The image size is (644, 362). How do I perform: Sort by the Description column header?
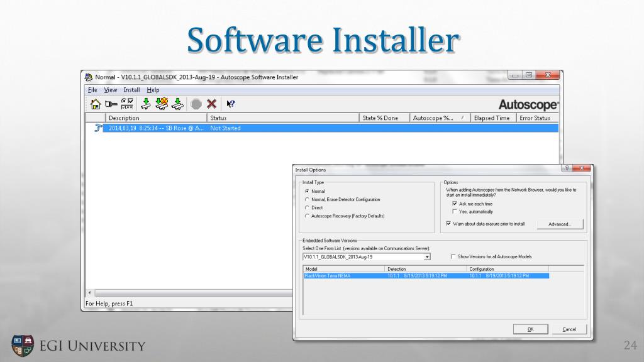(x=156, y=118)
